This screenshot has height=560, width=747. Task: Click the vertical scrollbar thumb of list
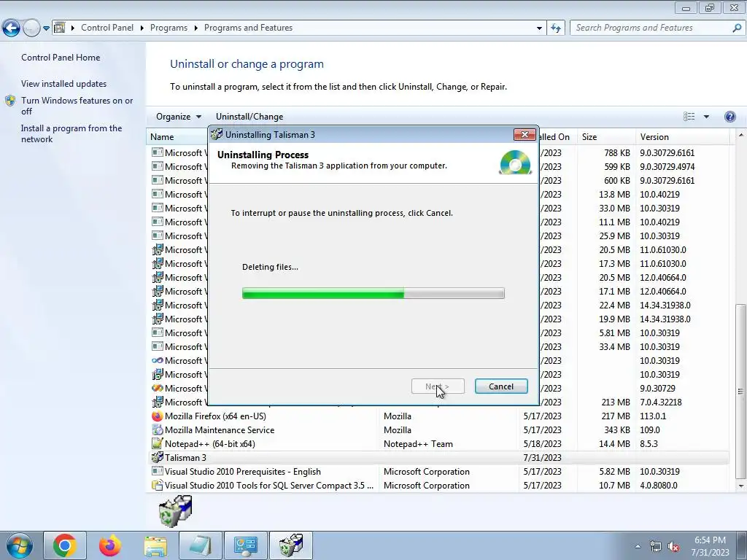coord(740,392)
